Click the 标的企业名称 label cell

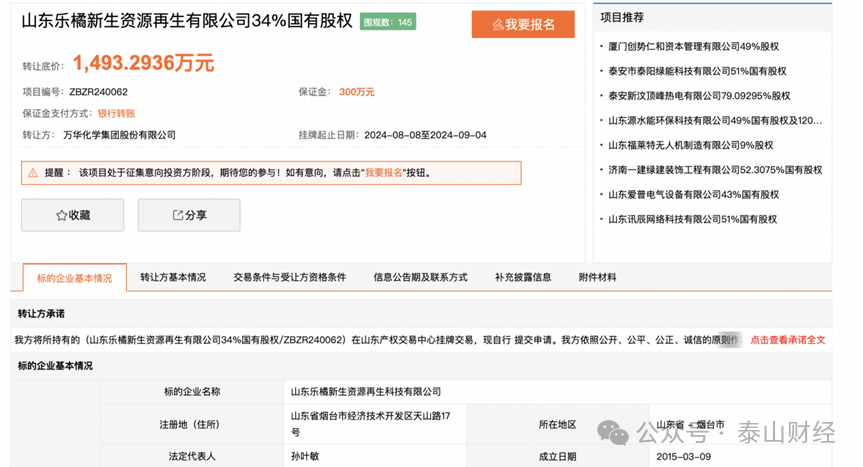pos(192,392)
